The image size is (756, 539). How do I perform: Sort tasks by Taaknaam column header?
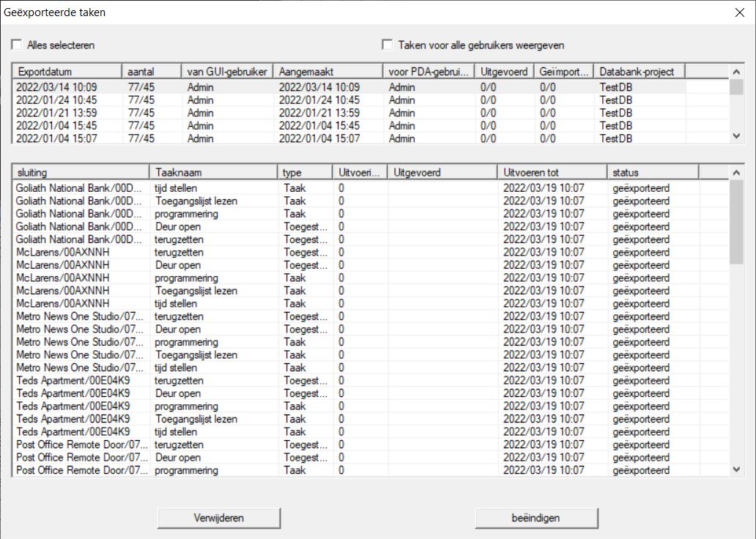tap(214, 172)
